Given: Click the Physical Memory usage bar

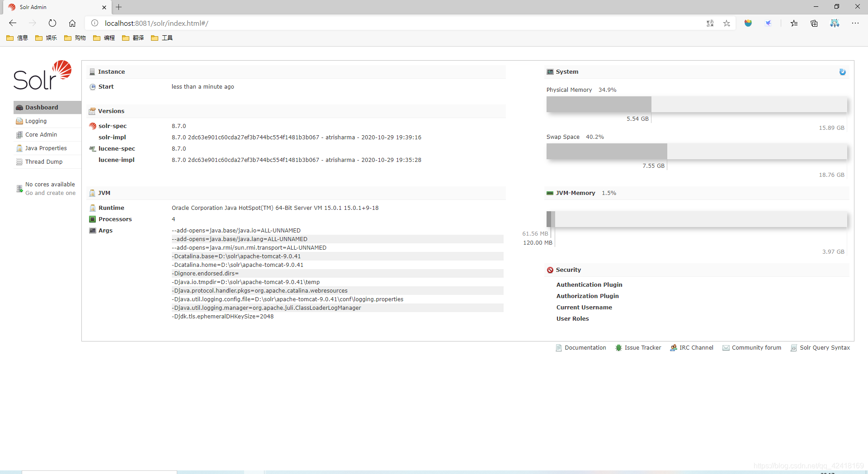Looking at the screenshot, I should [697, 104].
